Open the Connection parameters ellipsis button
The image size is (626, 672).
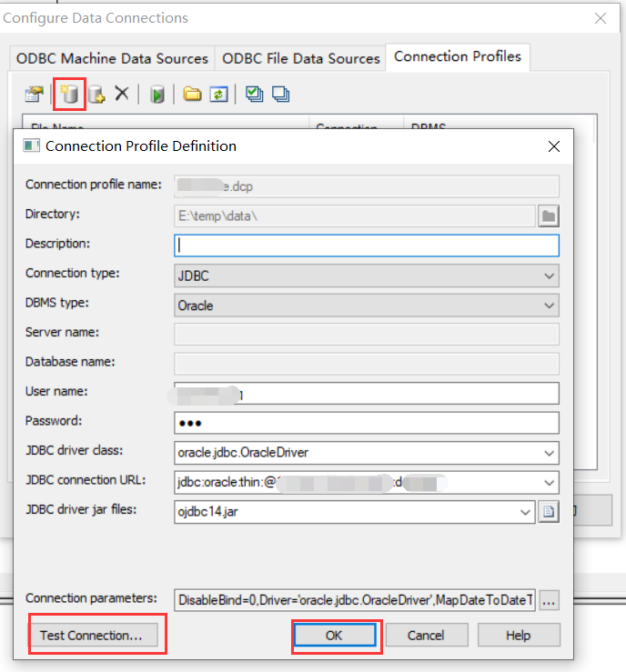click(x=549, y=600)
